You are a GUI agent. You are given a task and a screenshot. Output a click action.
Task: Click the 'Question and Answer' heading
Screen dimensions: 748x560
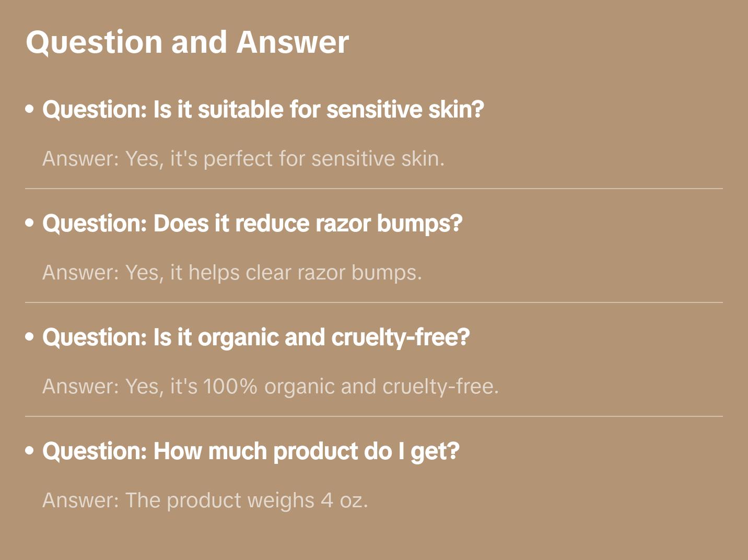pos(187,43)
